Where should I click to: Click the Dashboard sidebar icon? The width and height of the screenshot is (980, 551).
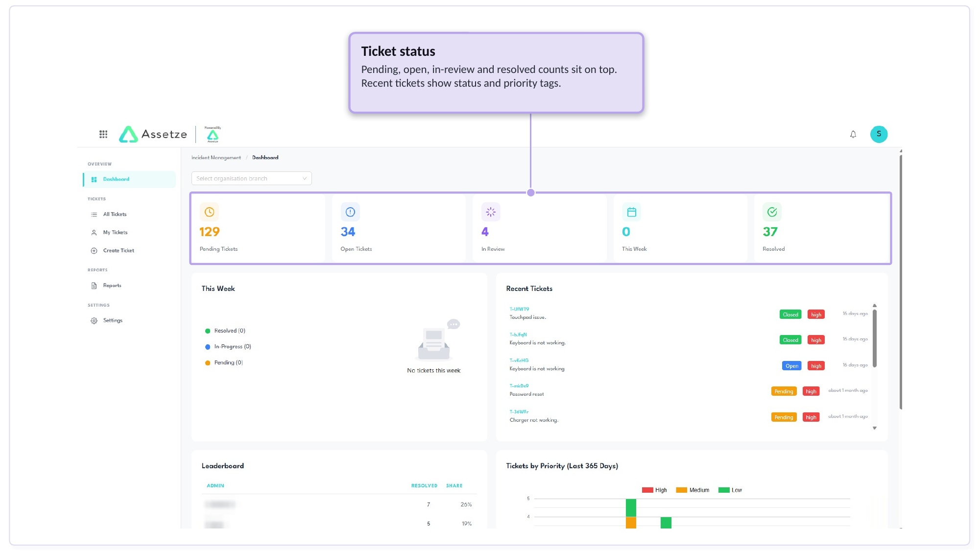pyautogui.click(x=94, y=179)
